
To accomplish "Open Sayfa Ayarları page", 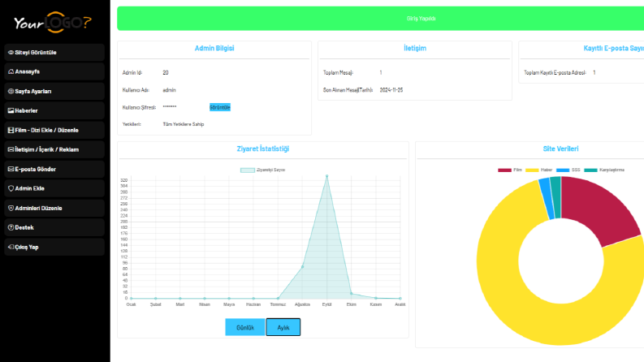I will [54, 91].
